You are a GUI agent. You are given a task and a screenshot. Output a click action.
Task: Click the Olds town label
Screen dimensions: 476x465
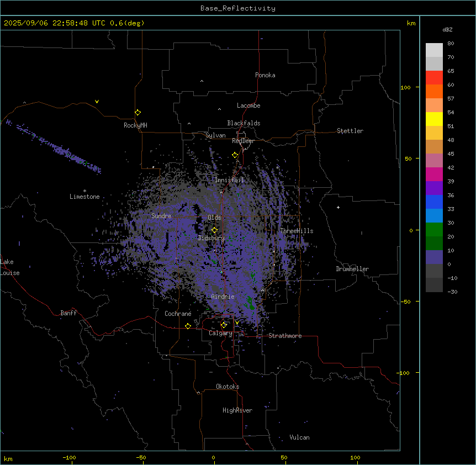[214, 218]
